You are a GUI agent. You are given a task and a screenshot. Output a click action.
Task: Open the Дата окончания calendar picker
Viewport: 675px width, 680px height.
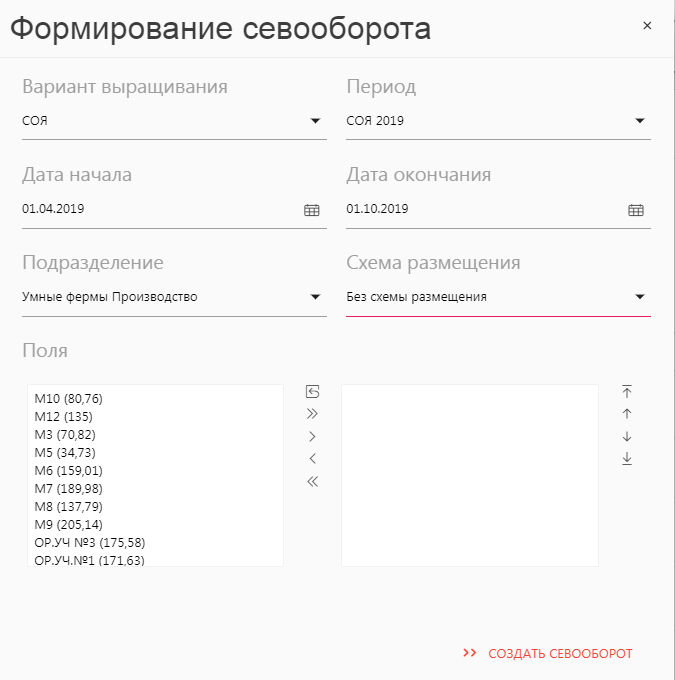(x=636, y=210)
